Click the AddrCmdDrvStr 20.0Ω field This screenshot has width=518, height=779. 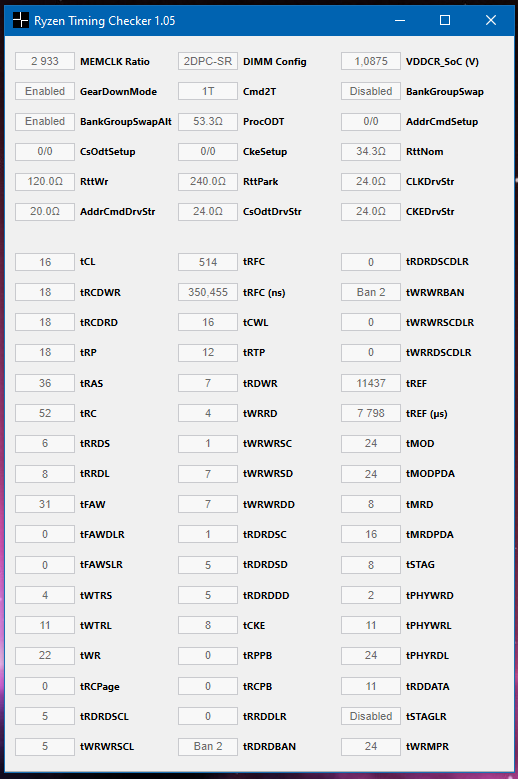tap(45, 211)
